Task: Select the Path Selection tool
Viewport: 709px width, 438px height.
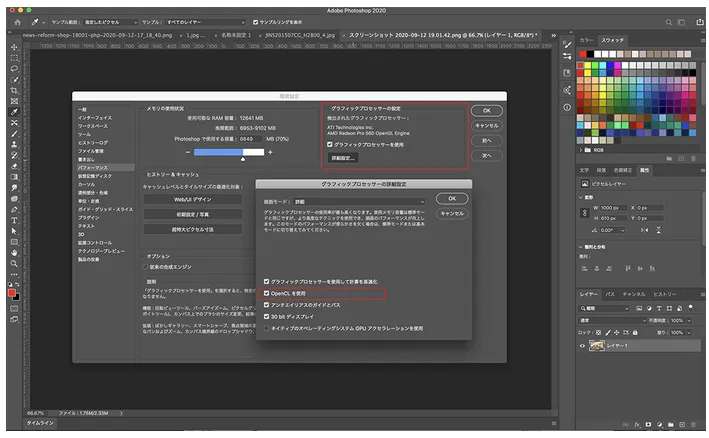Action: pyautogui.click(x=14, y=231)
